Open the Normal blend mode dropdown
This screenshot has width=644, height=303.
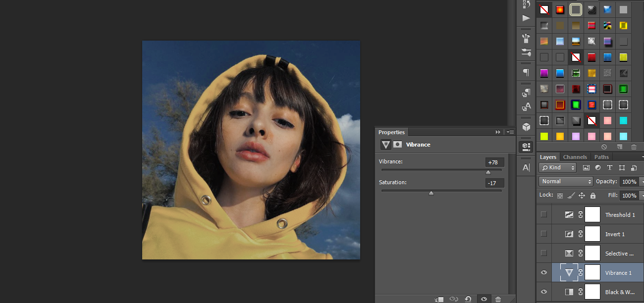tap(566, 182)
